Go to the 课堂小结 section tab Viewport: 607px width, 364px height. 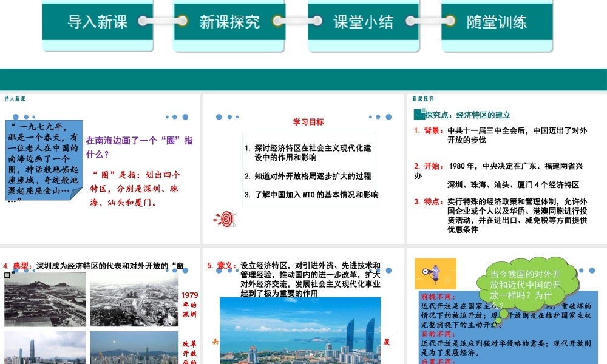tap(363, 22)
